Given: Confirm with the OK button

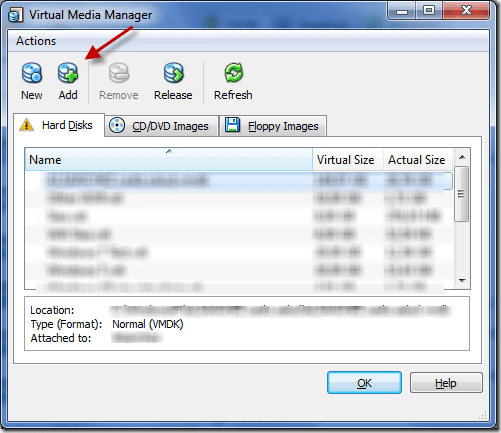Looking at the screenshot, I should (x=364, y=383).
